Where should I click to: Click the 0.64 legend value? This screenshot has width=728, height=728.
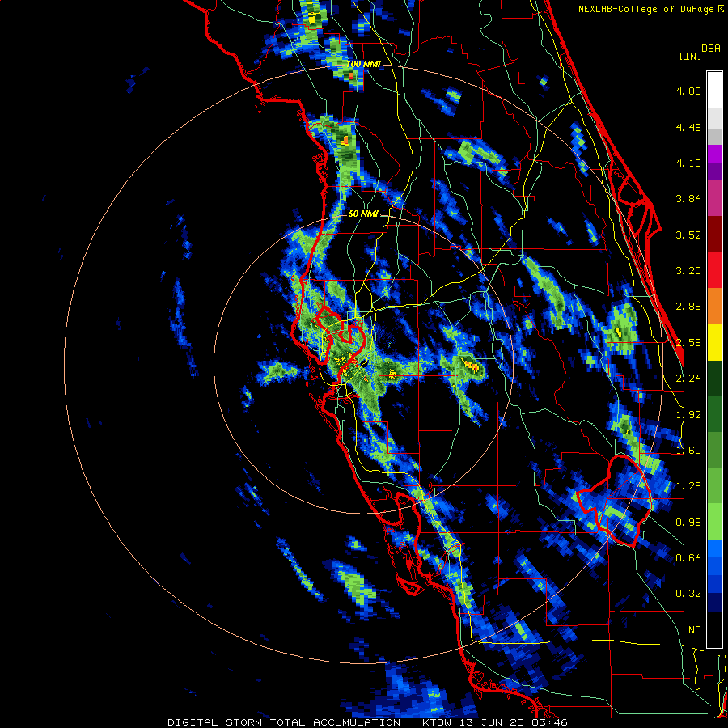click(x=688, y=557)
